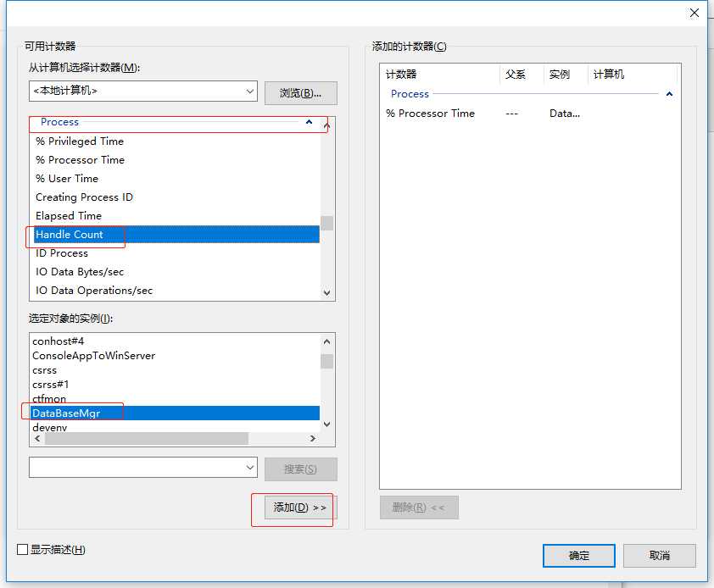The width and height of the screenshot is (714, 588).
Task: Select ID Process counter
Action: coord(176,253)
